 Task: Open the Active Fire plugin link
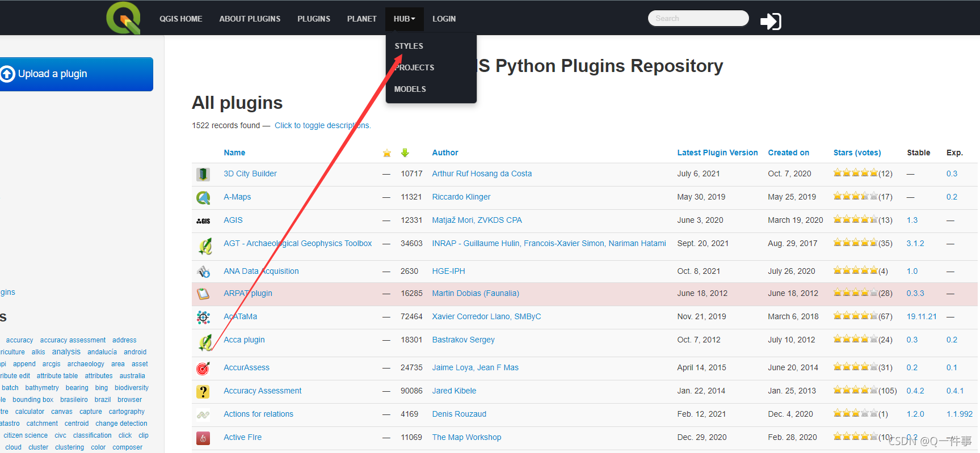[243, 437]
